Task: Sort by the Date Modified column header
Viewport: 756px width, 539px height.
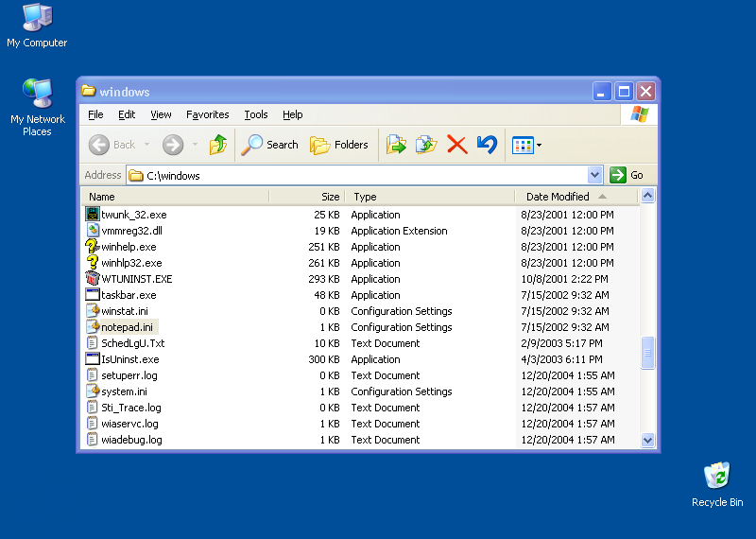Action: pyautogui.click(x=576, y=197)
